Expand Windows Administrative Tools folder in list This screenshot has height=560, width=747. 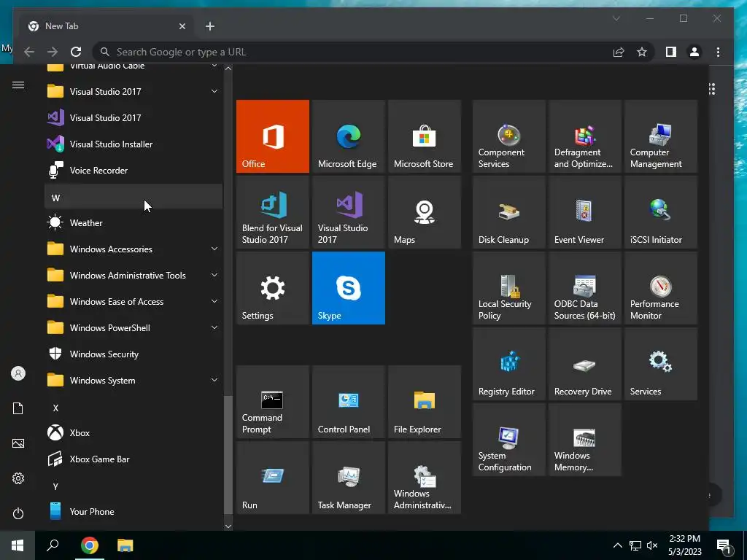[133, 275]
